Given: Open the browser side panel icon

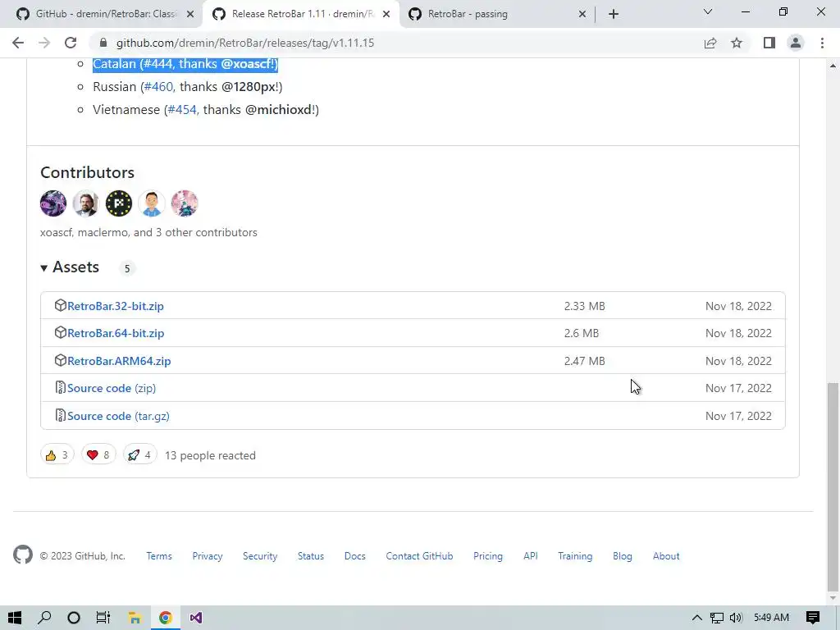Looking at the screenshot, I should pos(769,43).
